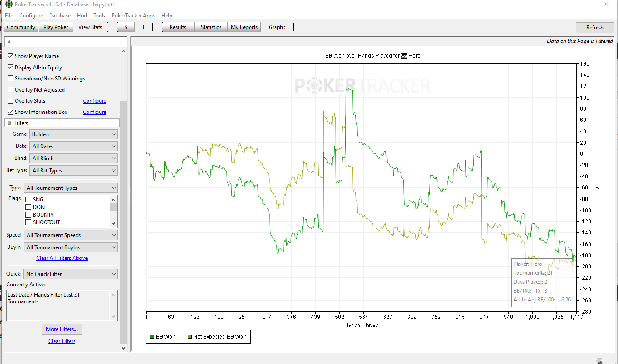Screen dimensions: 618x364
Task: Check the Overlay Stats box
Action: click(x=11, y=101)
